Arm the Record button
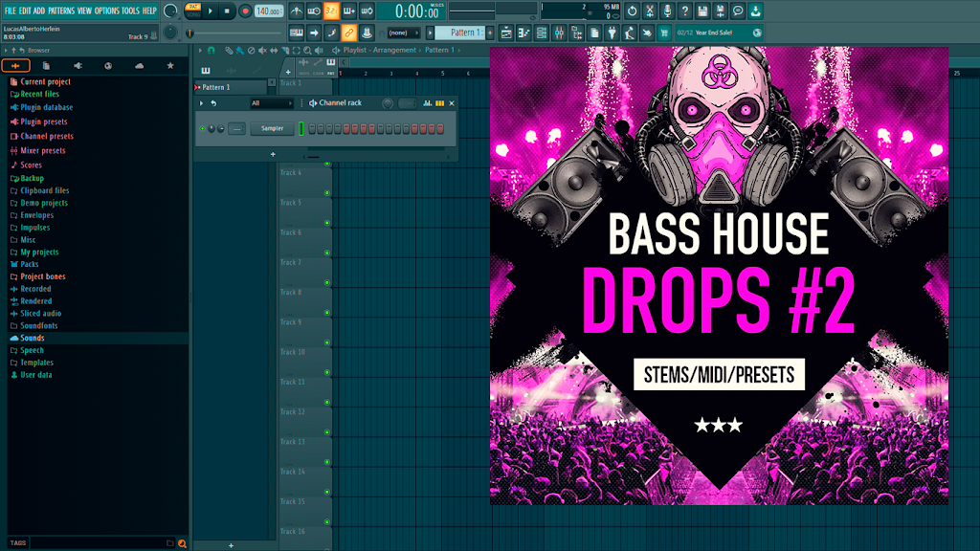Screen dimensions: 980x551 point(245,11)
